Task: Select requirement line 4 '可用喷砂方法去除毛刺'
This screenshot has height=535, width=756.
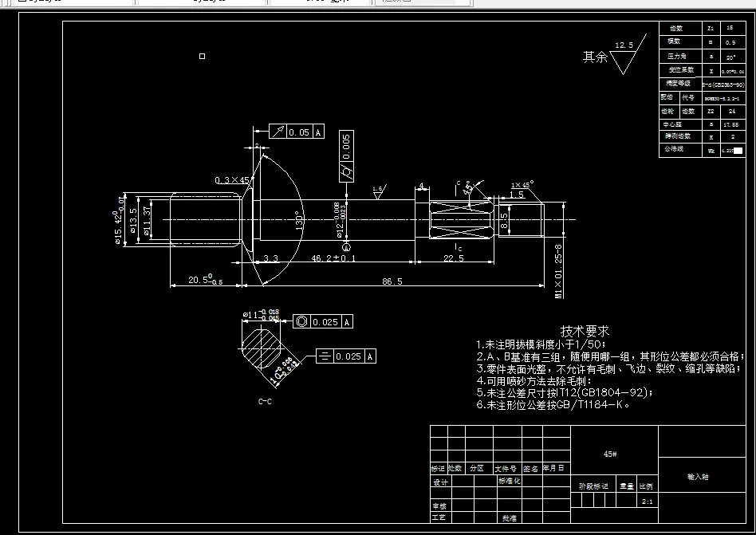Action: coord(534,381)
